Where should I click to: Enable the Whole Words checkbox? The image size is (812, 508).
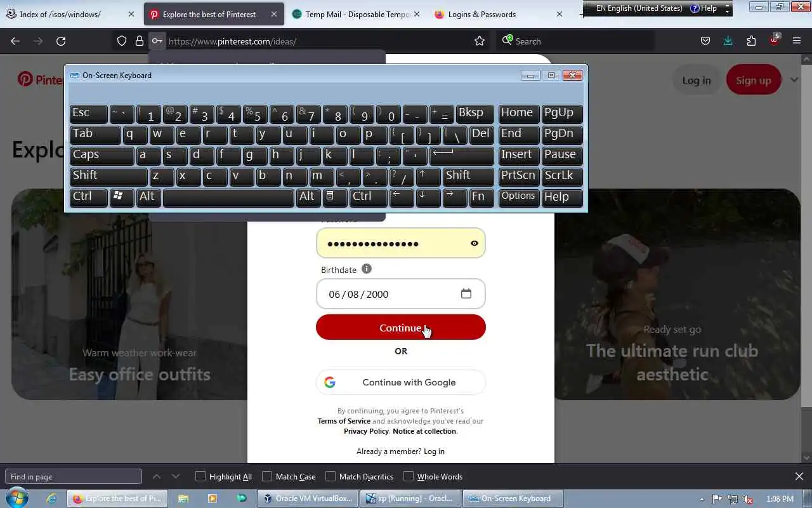point(409,476)
